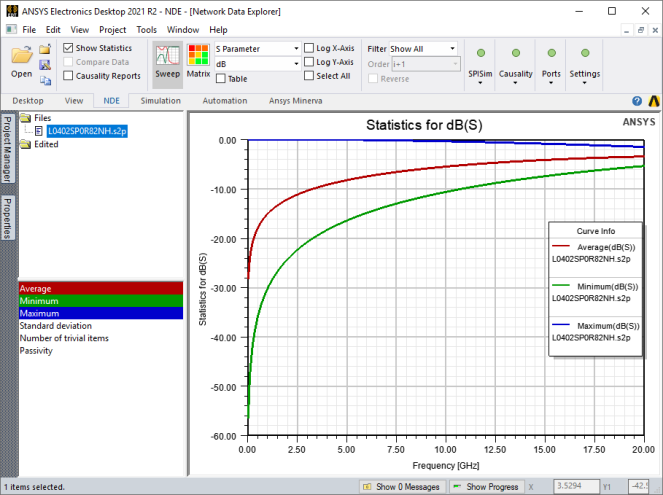Expand the S Parameter dropdown
Image resolution: width=663 pixels, height=495 pixels.
tap(257, 48)
